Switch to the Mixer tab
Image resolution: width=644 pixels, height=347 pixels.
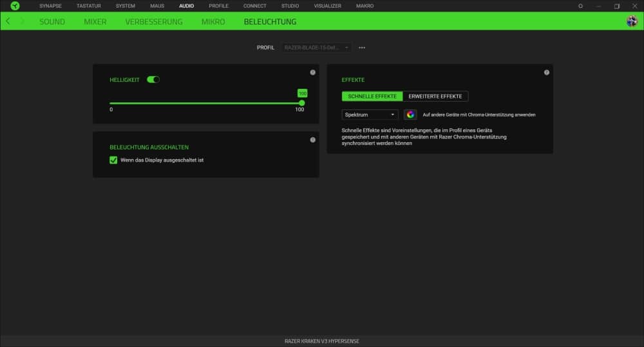point(95,21)
